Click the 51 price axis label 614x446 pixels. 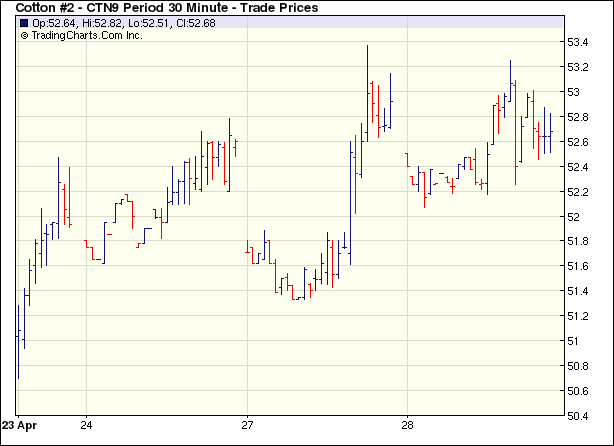[x=571, y=341]
